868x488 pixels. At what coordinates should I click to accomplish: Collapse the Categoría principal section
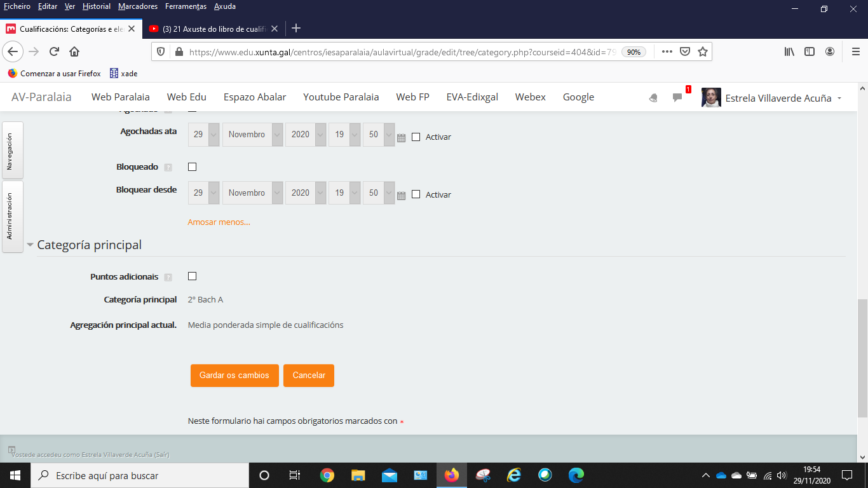[30, 245]
